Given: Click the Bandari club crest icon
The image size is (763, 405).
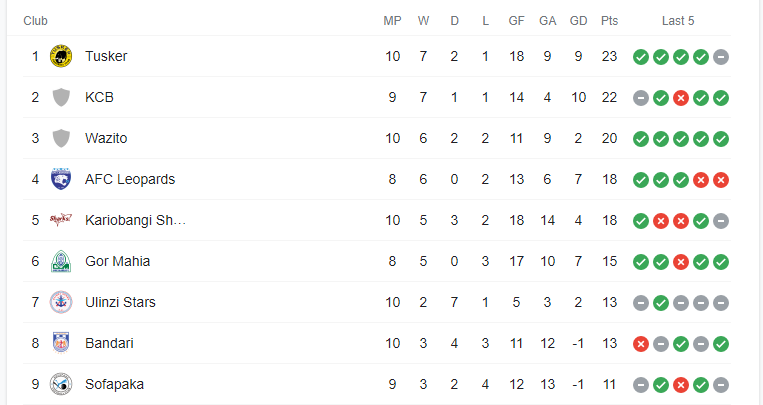Looking at the screenshot, I should 61,343.
